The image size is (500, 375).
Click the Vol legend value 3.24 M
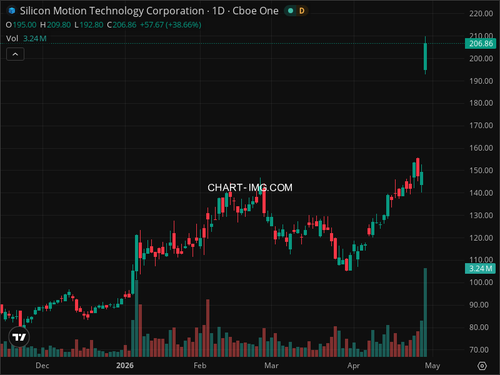35,38
